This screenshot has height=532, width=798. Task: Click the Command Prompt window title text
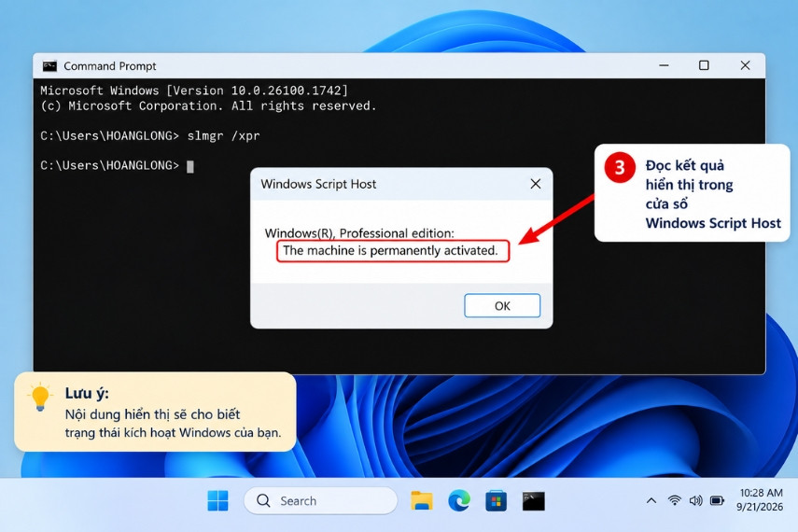[110, 66]
